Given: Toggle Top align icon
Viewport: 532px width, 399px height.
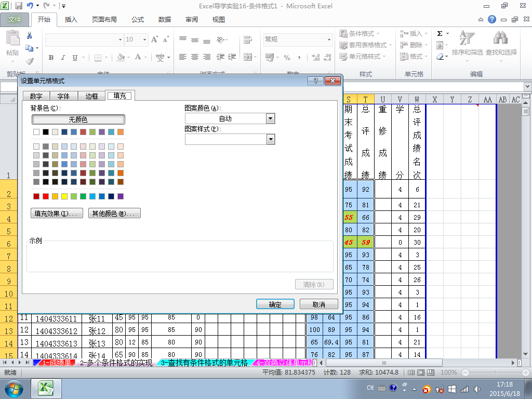Looking at the screenshot, I should [183, 39].
